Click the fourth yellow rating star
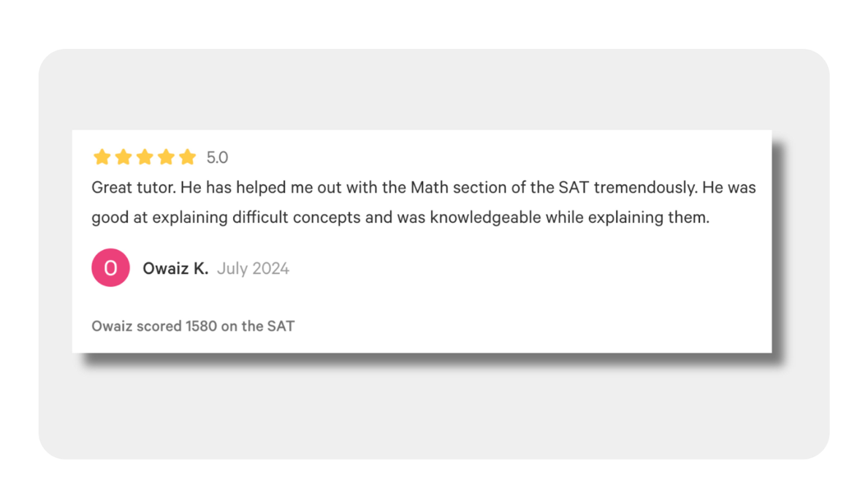 point(166,157)
